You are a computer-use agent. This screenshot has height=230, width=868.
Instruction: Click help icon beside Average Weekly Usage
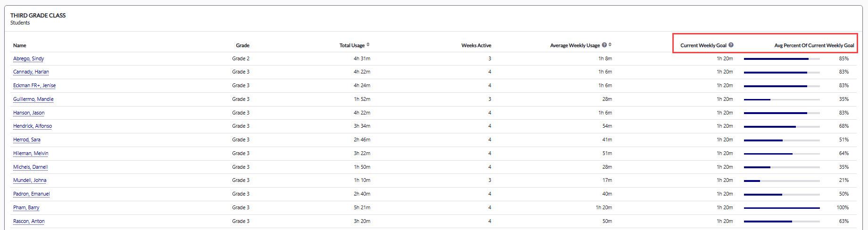tap(604, 45)
